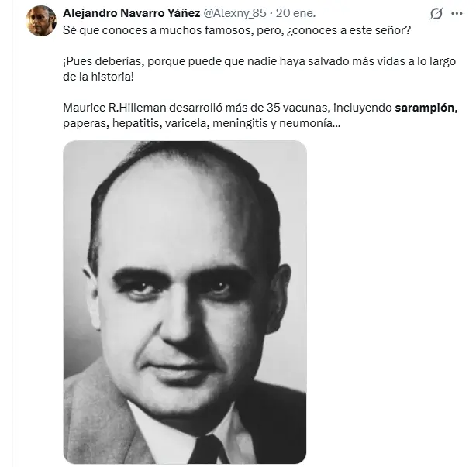
Task: Open the post via the 20 ene. date
Action: (x=295, y=13)
